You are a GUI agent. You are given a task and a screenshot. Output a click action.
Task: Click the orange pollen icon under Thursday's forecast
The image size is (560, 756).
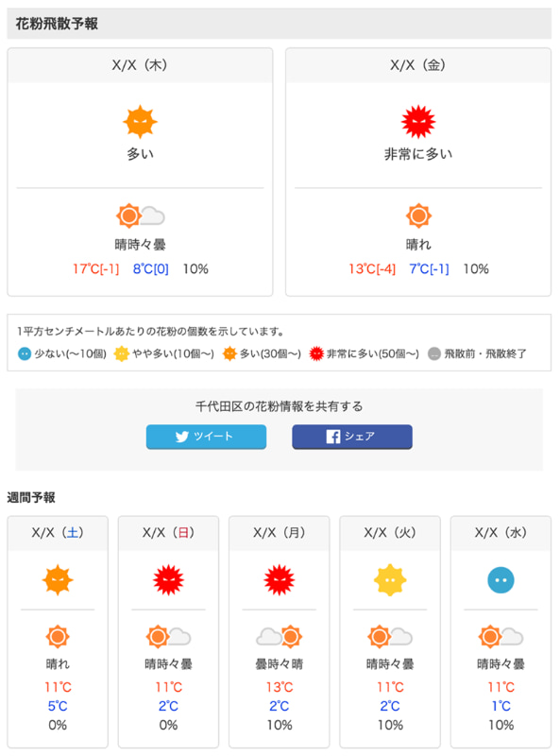pyautogui.click(x=142, y=119)
